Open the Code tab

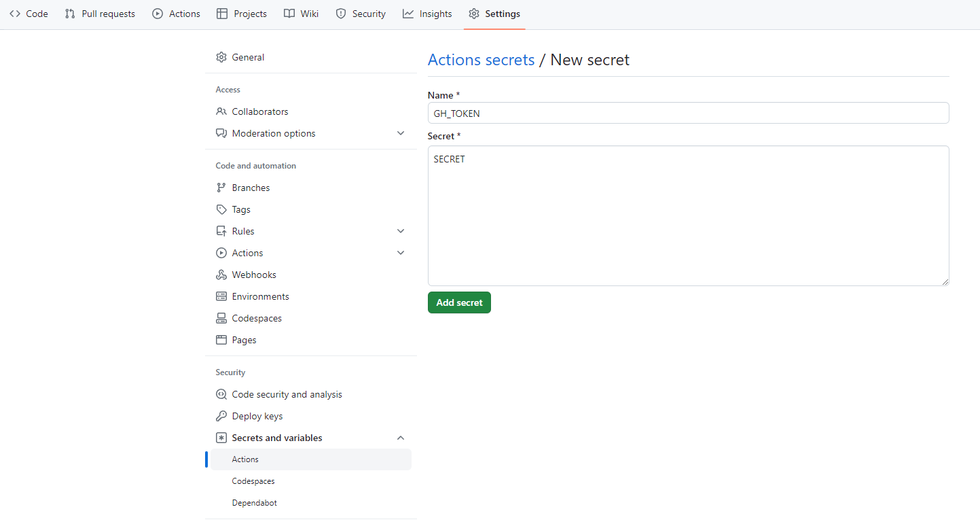[x=29, y=14]
